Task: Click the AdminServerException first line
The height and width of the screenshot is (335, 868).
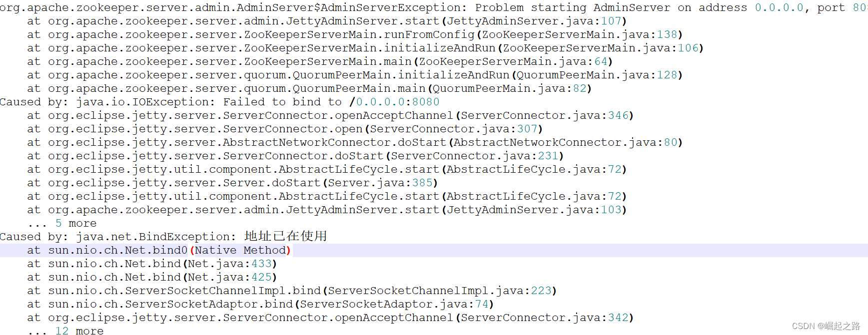Action: [434, 7]
